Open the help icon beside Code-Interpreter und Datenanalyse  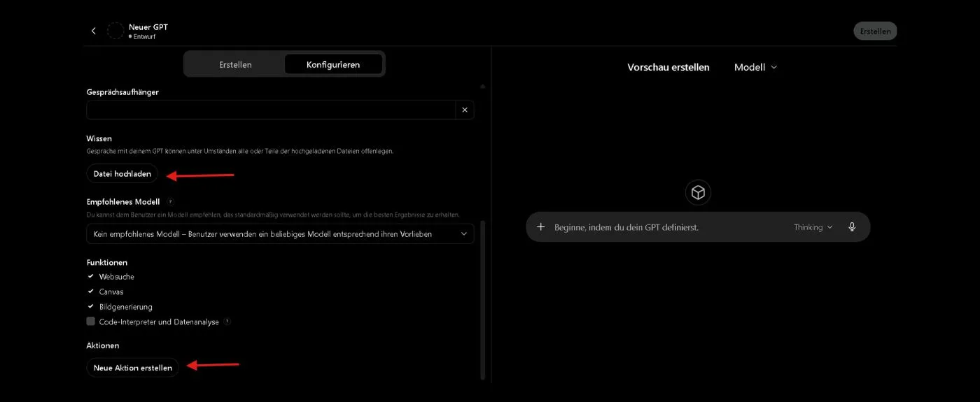point(227,322)
